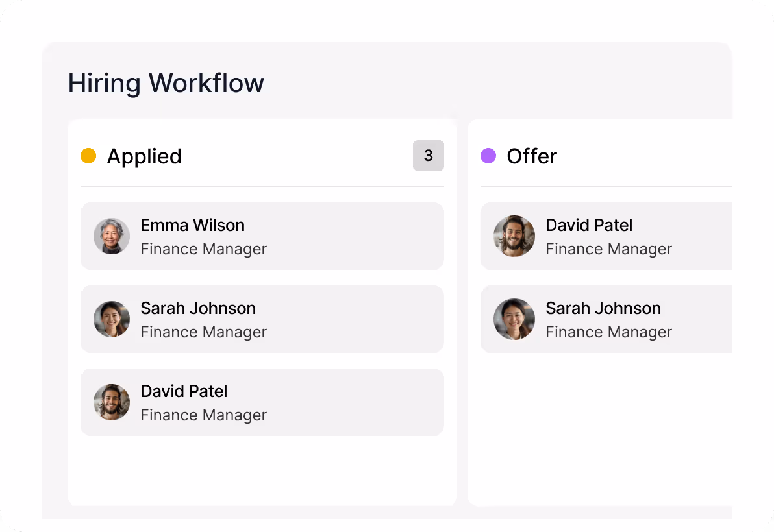
Task: Click Finance Manager role under Emma Wilson
Action: [203, 249]
